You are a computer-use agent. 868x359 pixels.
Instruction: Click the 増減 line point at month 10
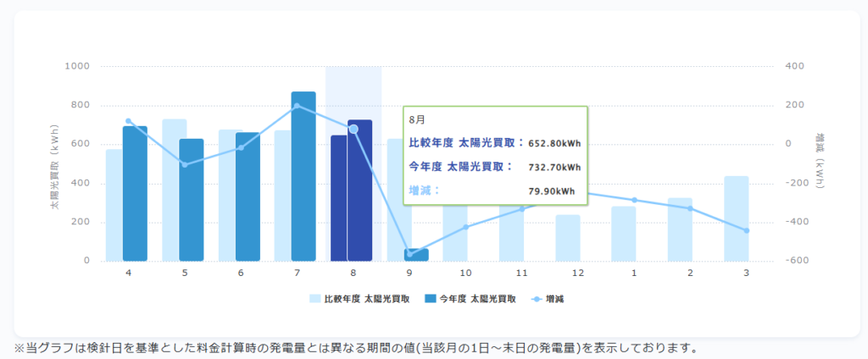coord(465,227)
